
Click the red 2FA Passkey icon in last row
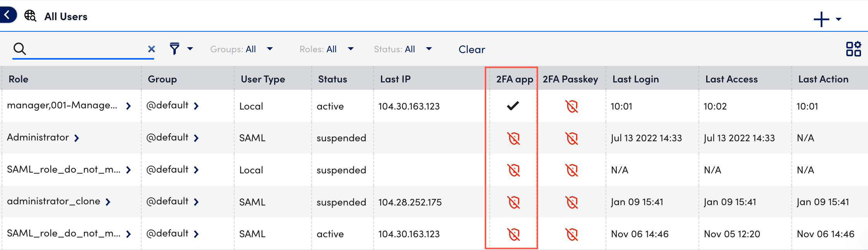point(571,234)
